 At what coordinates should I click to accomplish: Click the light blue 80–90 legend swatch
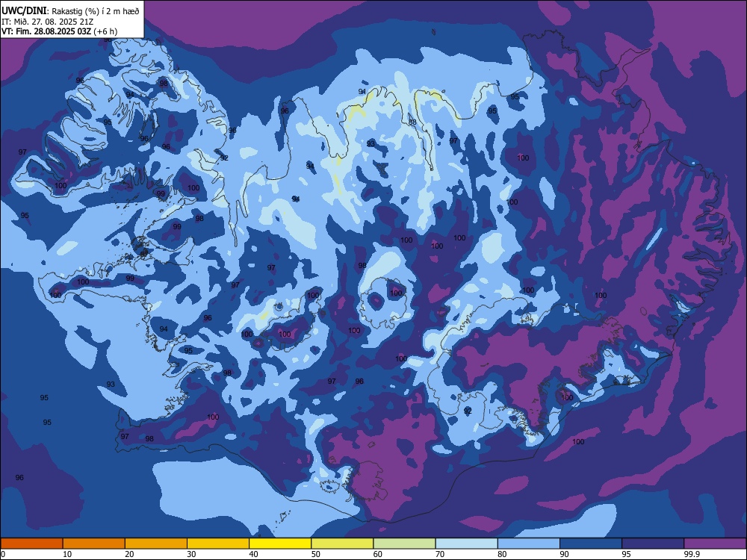tap(529, 544)
